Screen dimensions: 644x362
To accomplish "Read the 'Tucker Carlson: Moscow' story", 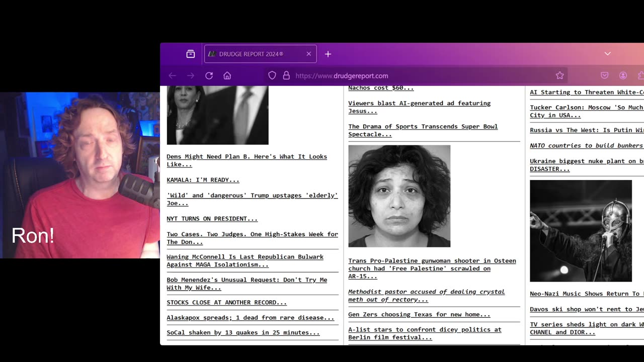I will [x=587, y=111].
